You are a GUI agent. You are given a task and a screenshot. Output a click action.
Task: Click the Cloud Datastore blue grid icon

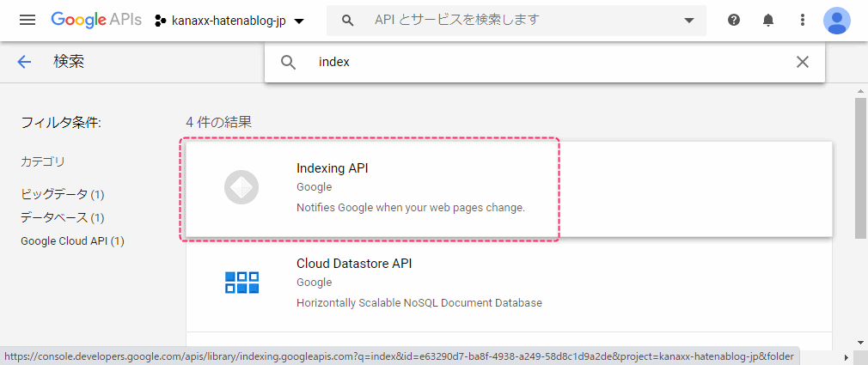241,283
